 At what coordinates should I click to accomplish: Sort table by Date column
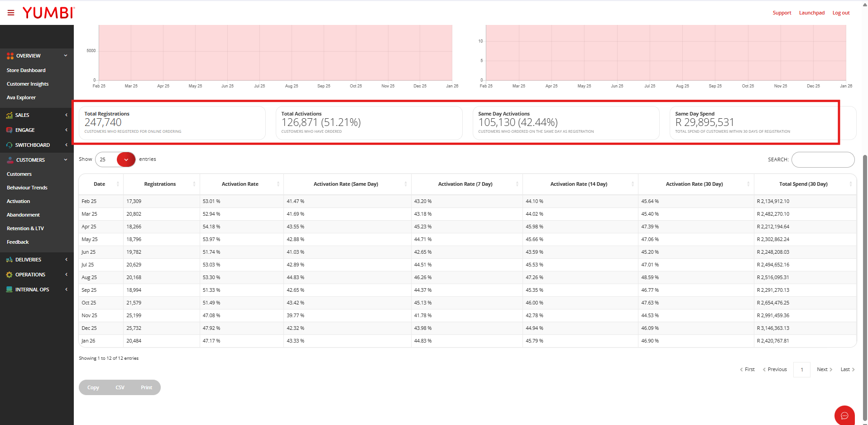pyautogui.click(x=100, y=184)
